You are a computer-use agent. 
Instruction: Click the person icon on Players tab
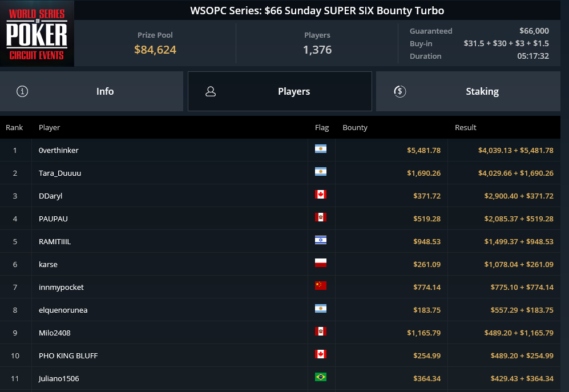[x=211, y=91]
